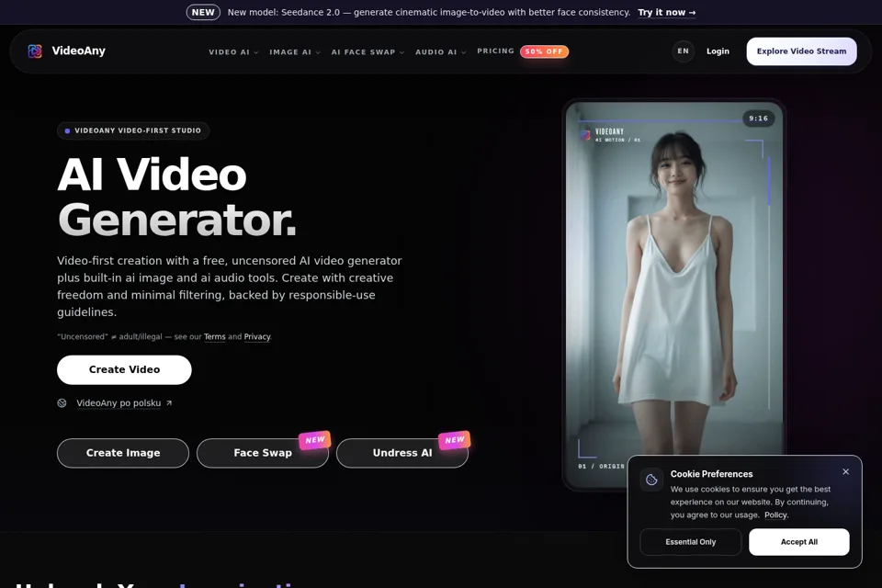This screenshot has height=588, width=882.
Task: Choose Essential Only cookies
Action: [x=690, y=542]
